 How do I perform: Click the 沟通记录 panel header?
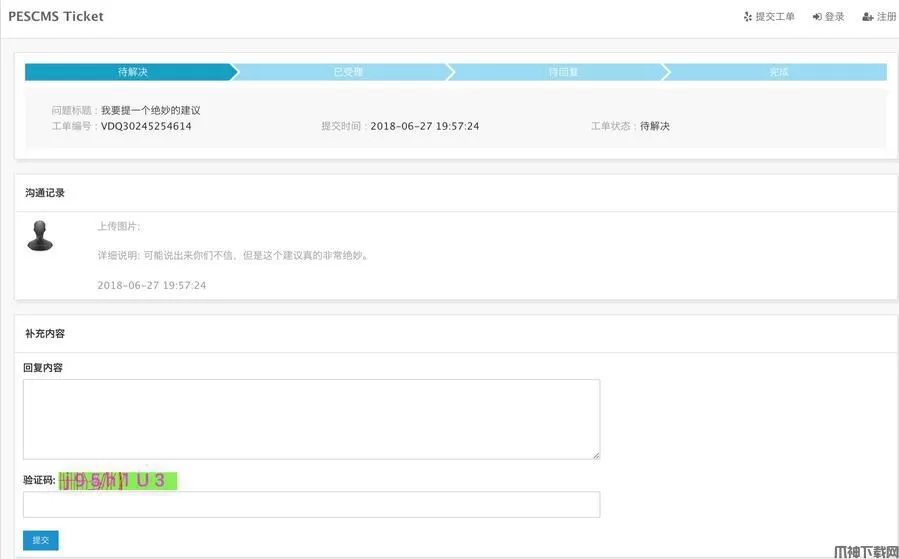tap(45, 193)
